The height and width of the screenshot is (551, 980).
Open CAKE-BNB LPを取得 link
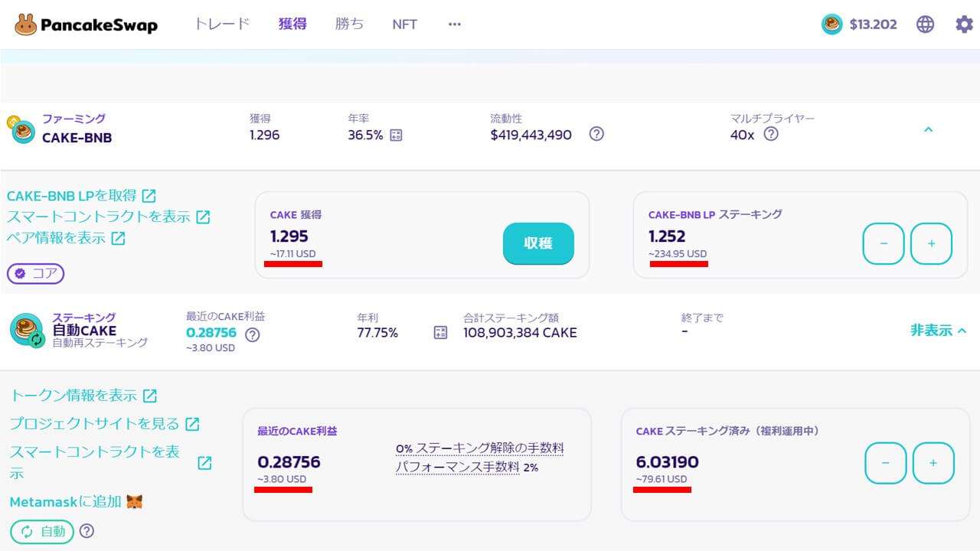pos(81,196)
